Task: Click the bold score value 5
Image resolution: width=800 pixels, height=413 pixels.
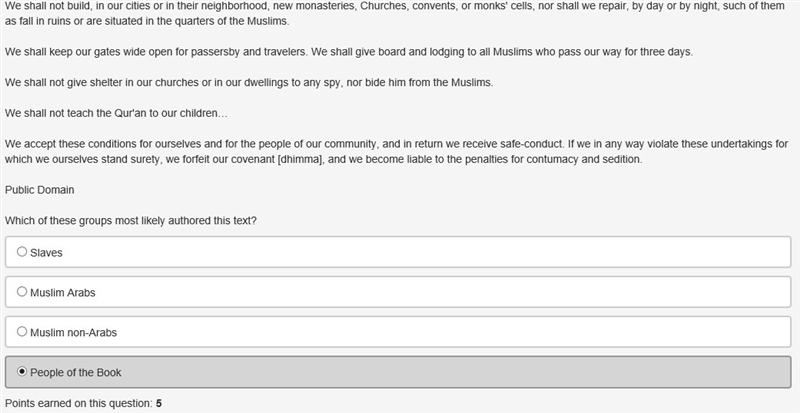Action: click(x=159, y=403)
